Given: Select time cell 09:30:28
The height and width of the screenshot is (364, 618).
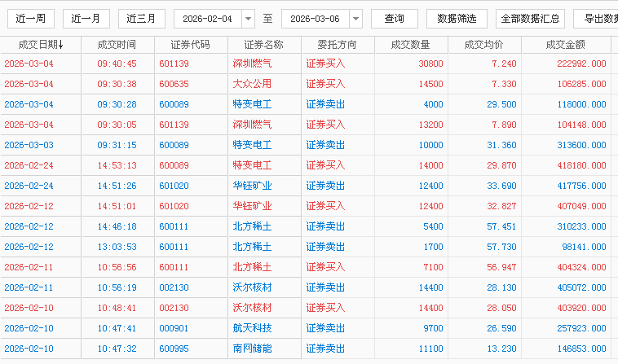Looking at the screenshot, I should pyautogui.click(x=117, y=104).
